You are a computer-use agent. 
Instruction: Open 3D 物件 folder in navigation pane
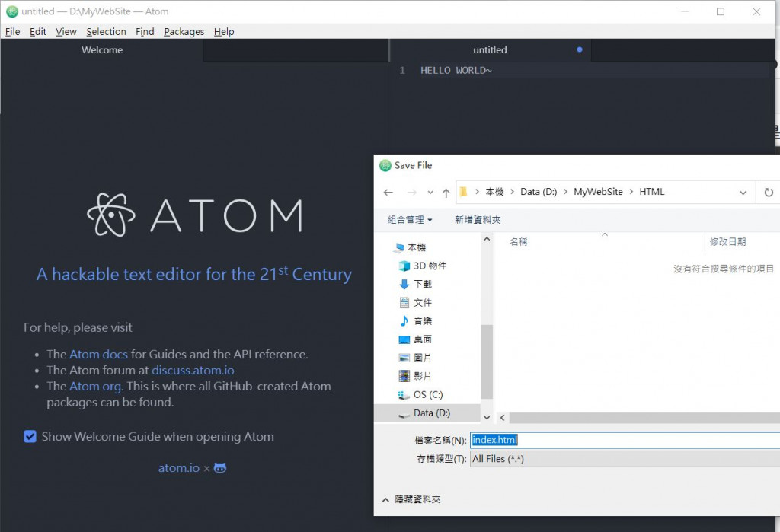423,266
